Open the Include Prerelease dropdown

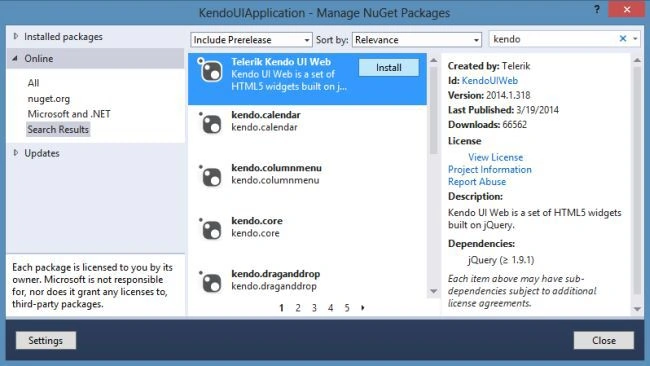(251, 40)
